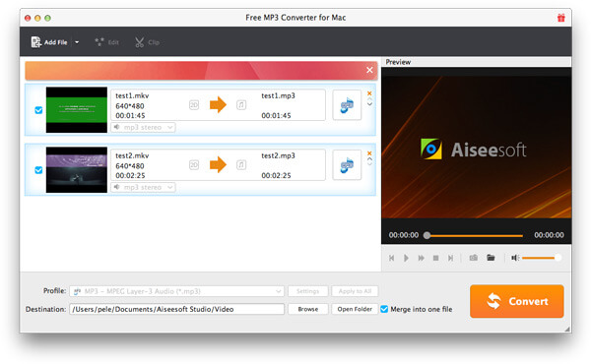The image size is (591, 364).
Task: Open output format icon for test1.mp3
Action: pos(347,105)
